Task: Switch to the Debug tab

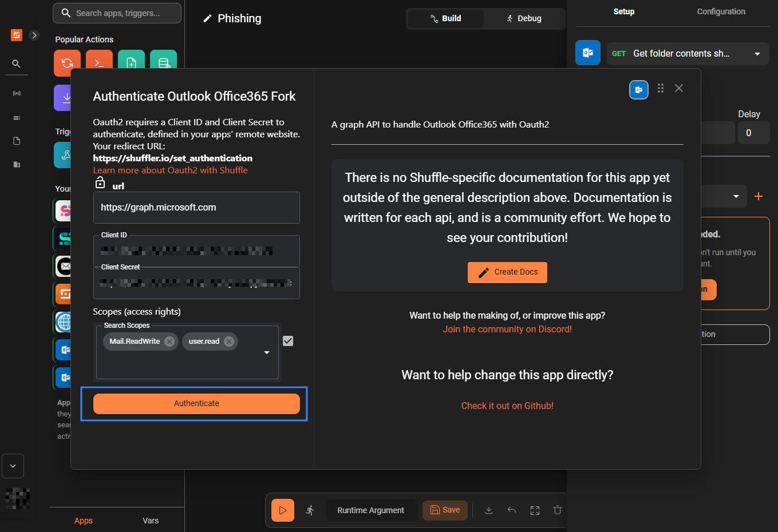Action: tap(524, 18)
